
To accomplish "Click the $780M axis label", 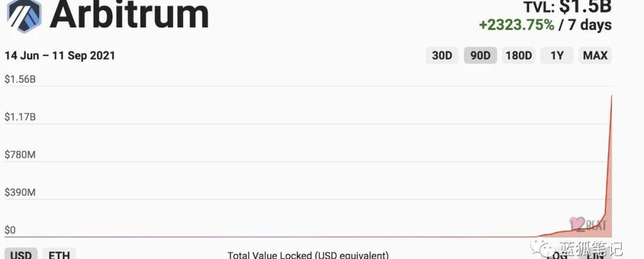I will tap(20, 155).
